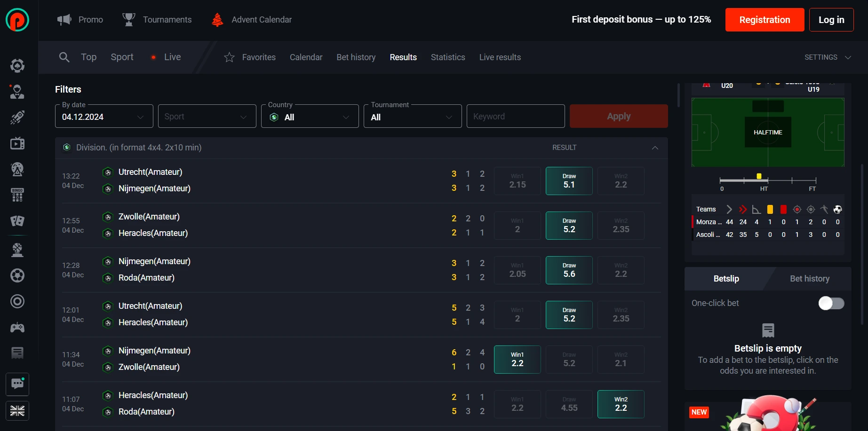The height and width of the screenshot is (431, 868).
Task: Switch to the Calendar tab
Action: coord(306,57)
